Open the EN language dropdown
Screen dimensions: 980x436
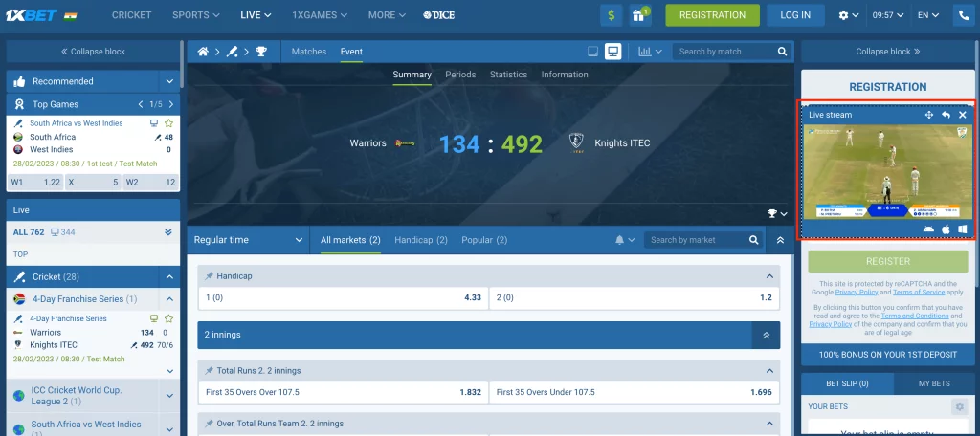(927, 15)
